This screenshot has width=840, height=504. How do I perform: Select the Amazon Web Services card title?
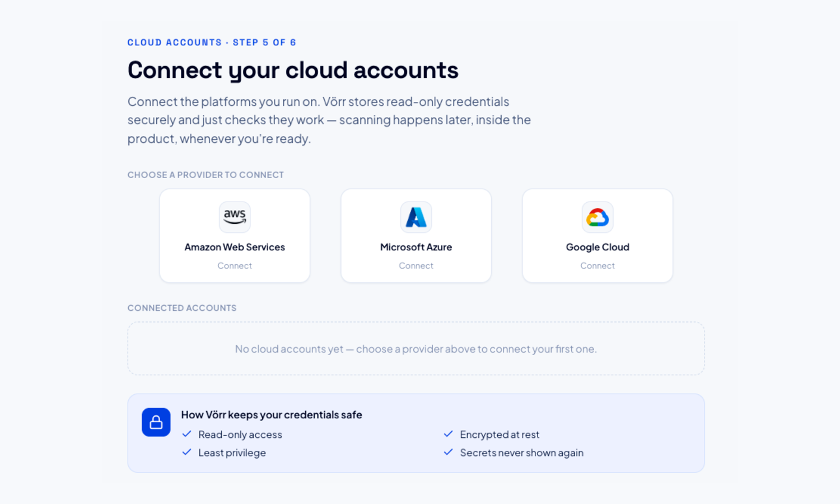point(235,247)
